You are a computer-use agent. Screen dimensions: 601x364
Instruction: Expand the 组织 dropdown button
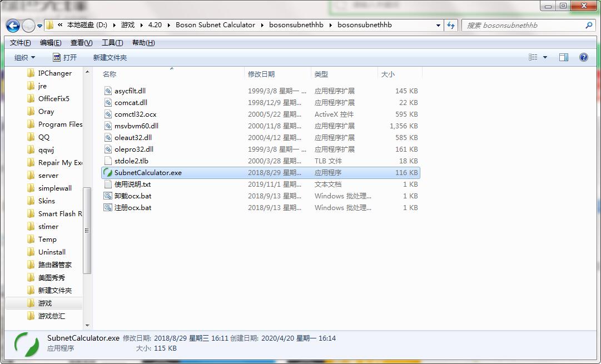pos(24,57)
